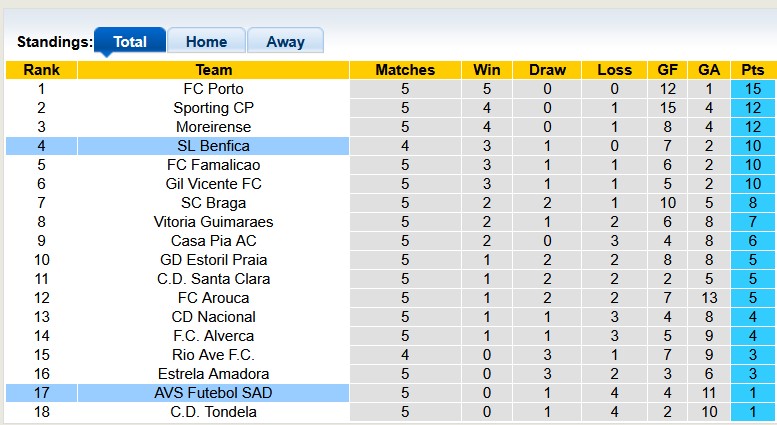Screen dimensions: 777x425
Task: Open the FC Arouca team link
Action: (214, 298)
